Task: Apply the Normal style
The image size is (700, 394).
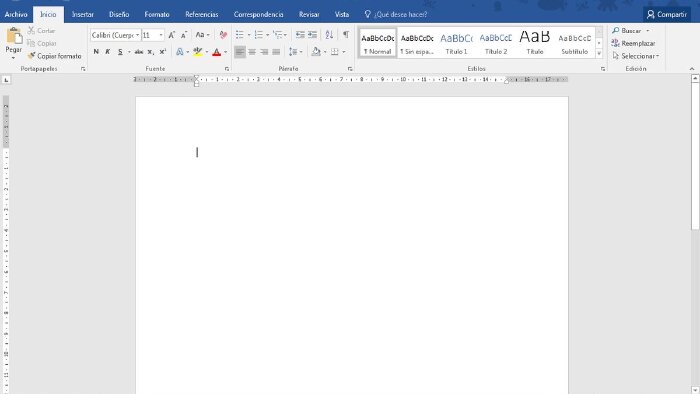Action: pyautogui.click(x=377, y=43)
